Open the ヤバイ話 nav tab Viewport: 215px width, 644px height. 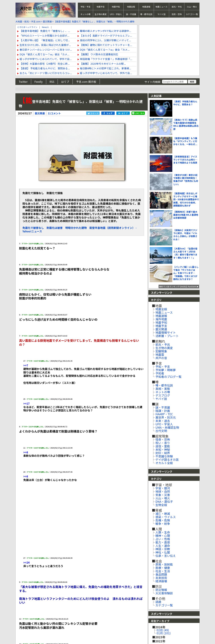(x=161, y=14)
